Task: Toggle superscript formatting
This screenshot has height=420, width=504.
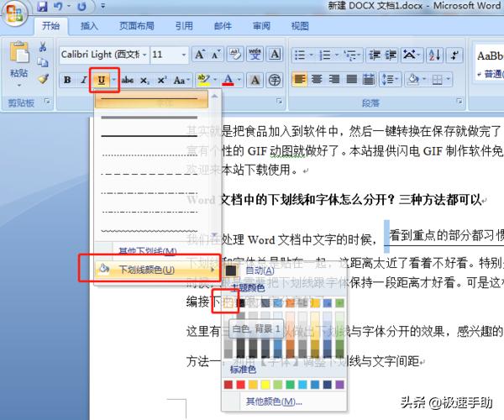Action: 162,80
